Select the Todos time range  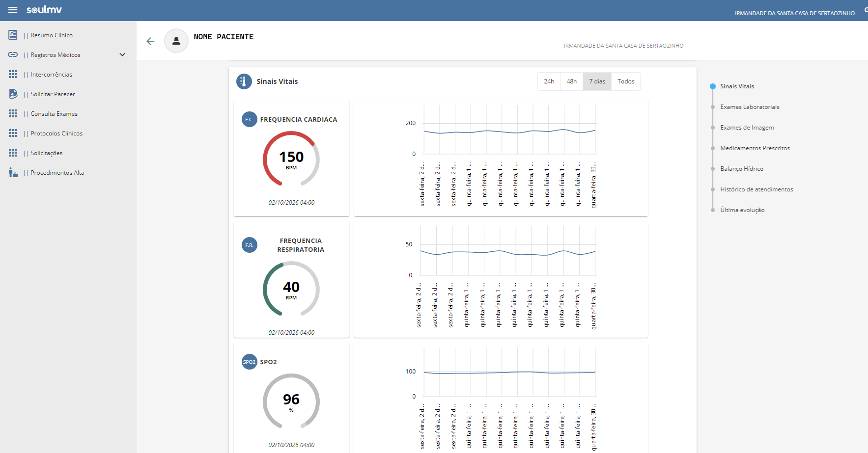point(626,81)
